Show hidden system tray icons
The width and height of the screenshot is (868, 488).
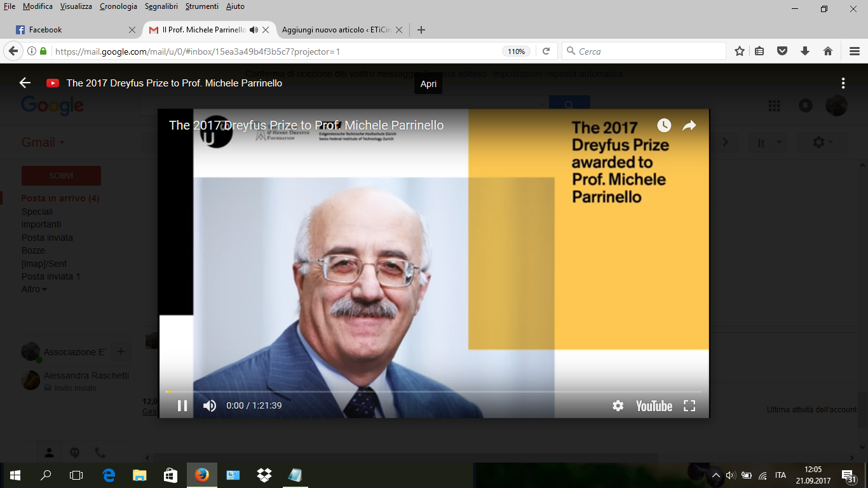point(716,475)
